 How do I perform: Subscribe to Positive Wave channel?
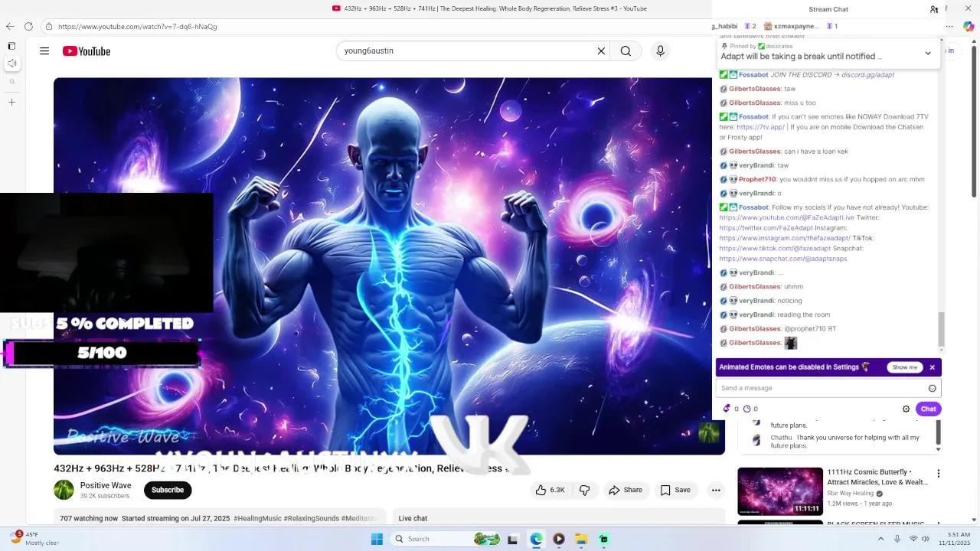click(x=168, y=490)
